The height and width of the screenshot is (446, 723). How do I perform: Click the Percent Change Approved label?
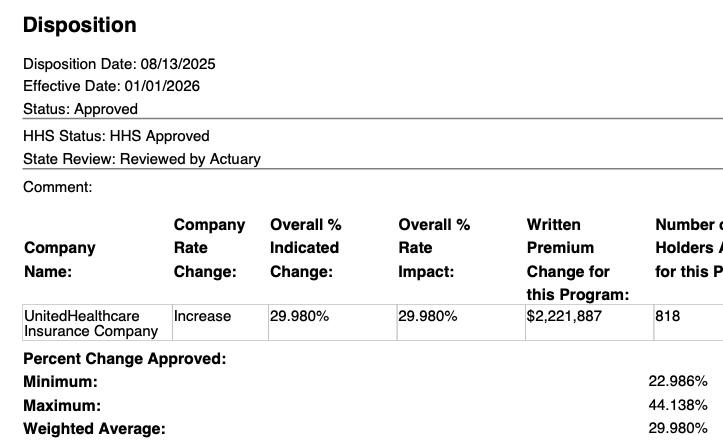coord(125,359)
